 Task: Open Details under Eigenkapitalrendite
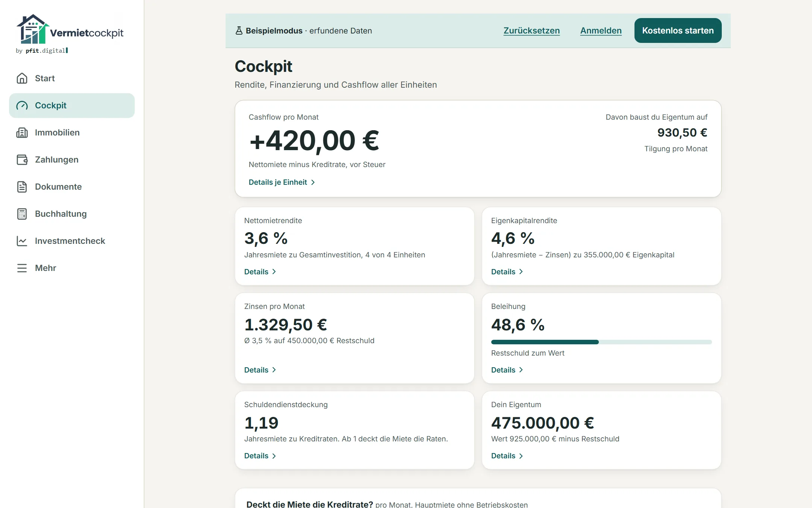pyautogui.click(x=507, y=272)
